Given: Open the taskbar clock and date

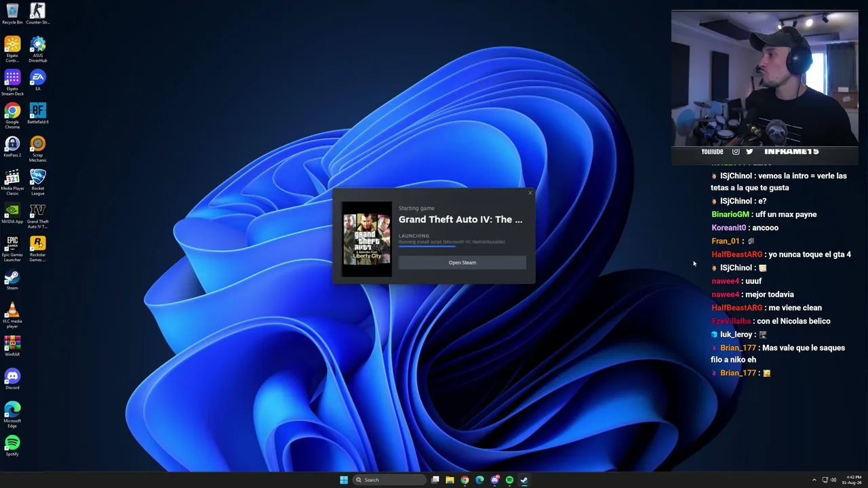Looking at the screenshot, I should pyautogui.click(x=853, y=480).
